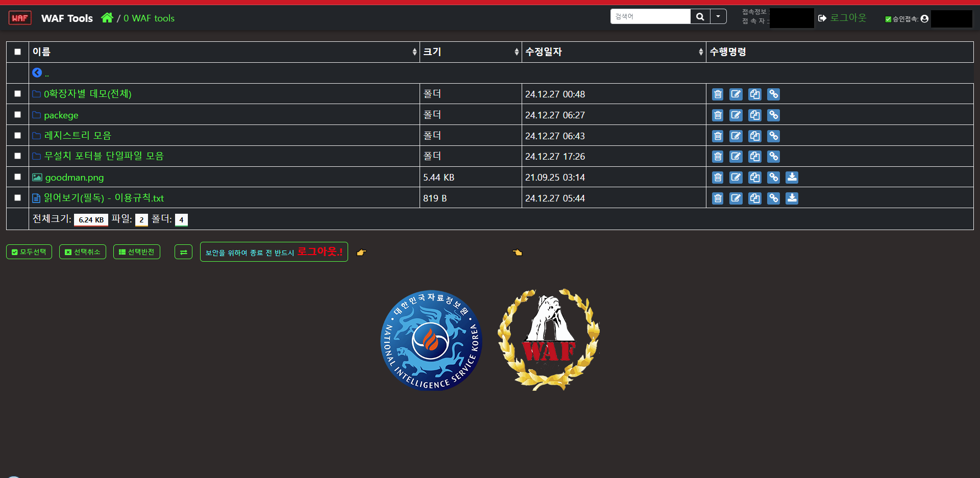Screen dimensions: 980x478
Task: Check the box for 0확장자별 데모(전체)
Action: (x=17, y=94)
